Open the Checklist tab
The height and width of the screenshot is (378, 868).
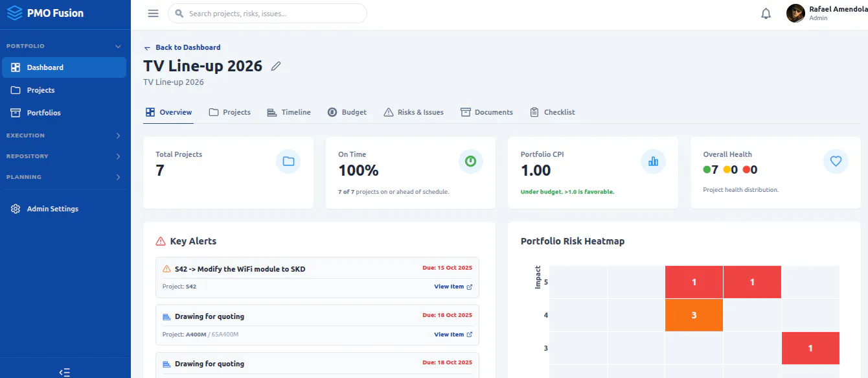553,112
